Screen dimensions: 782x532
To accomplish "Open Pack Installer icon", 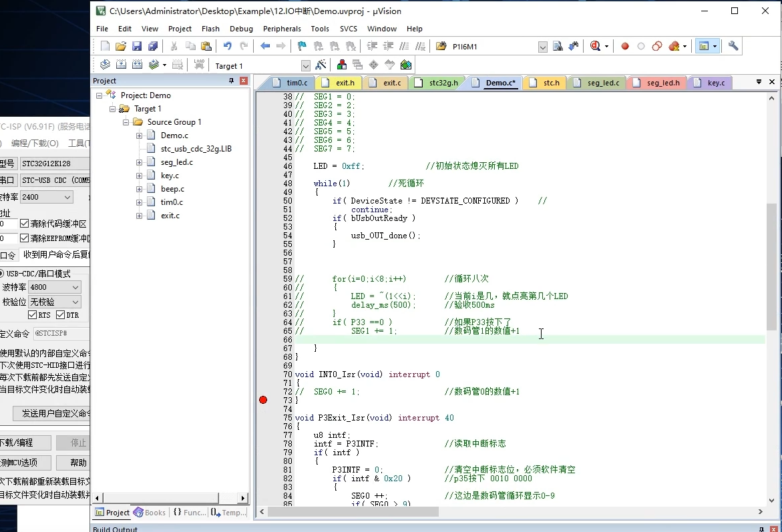I will click(x=406, y=65).
